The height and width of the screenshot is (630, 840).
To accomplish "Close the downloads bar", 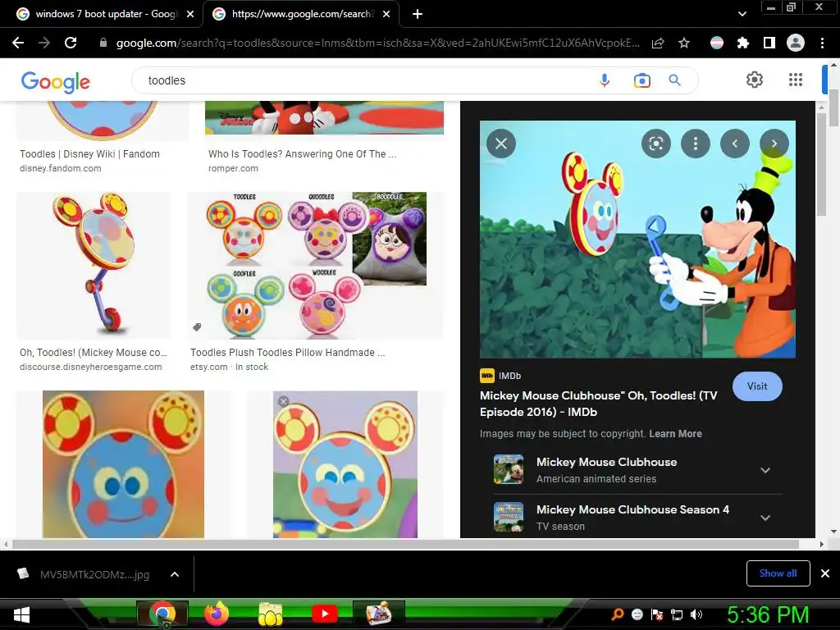I will (x=825, y=573).
